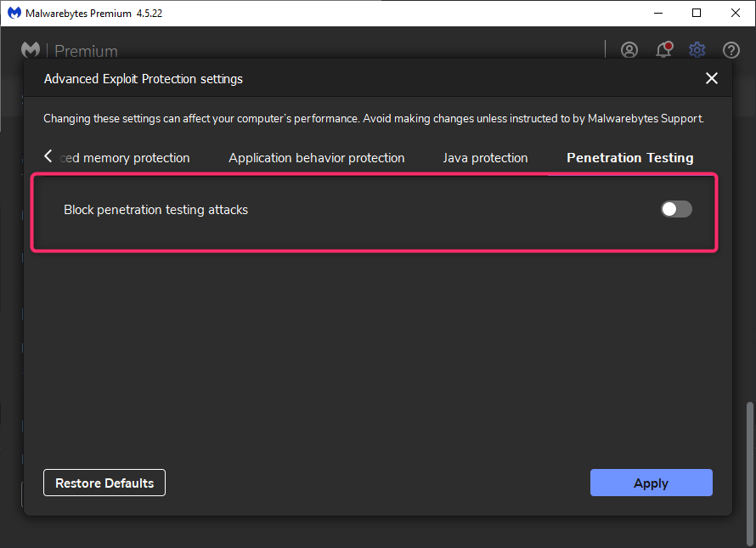Minimize the Malwarebytes window
This screenshot has width=756, height=548.
coord(658,13)
